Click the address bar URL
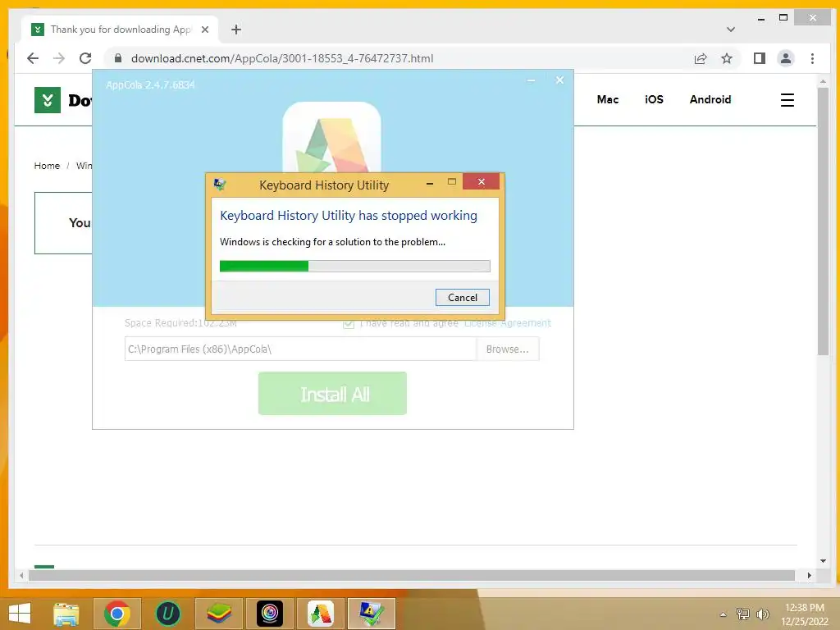 (282, 58)
